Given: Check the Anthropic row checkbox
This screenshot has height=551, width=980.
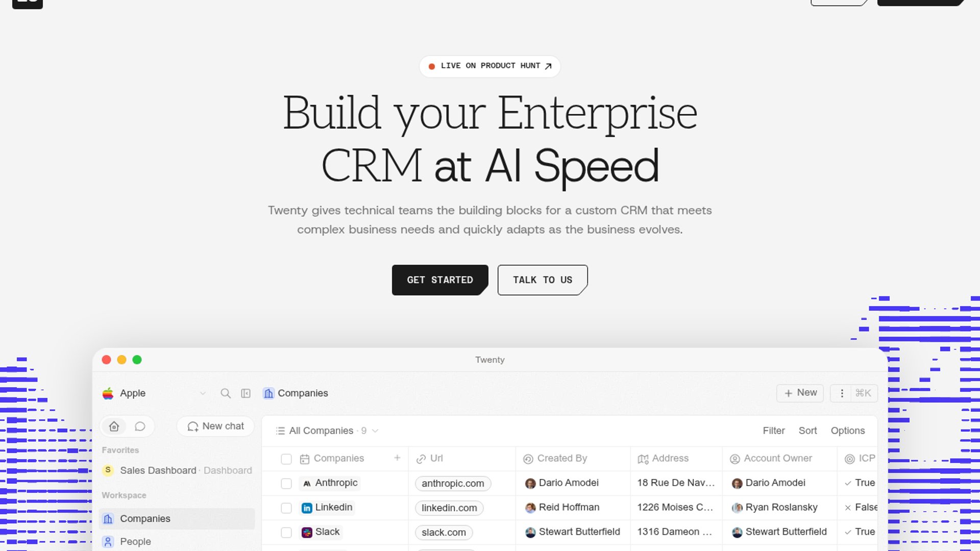Looking at the screenshot, I should coord(286,483).
